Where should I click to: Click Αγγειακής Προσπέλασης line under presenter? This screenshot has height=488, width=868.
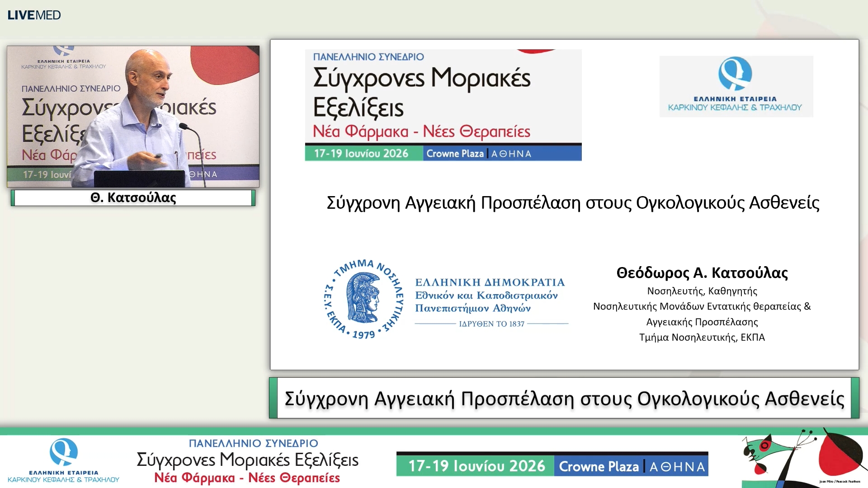(702, 322)
